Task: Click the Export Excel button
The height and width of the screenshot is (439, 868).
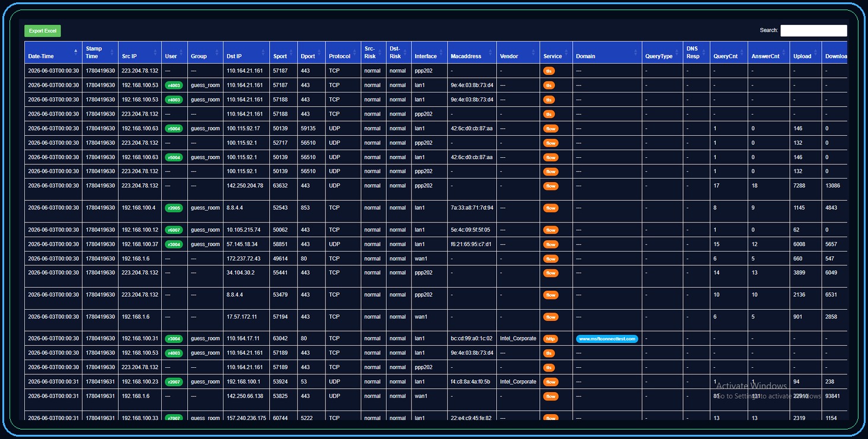Action: click(43, 31)
